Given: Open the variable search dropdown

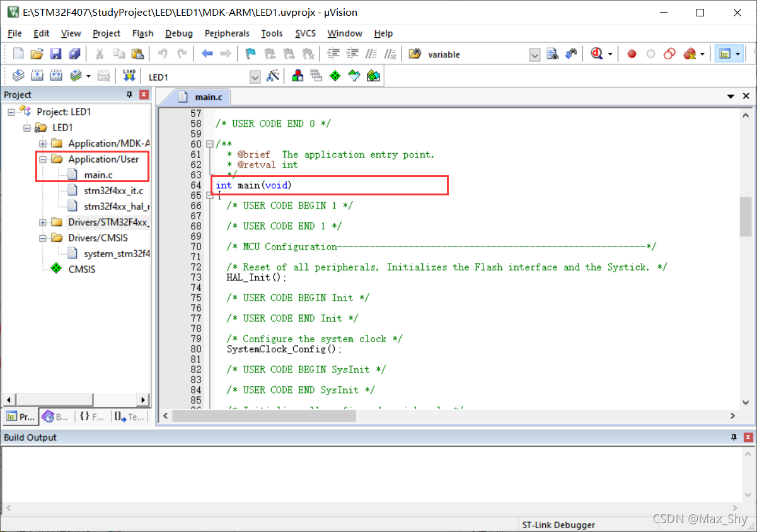Looking at the screenshot, I should (535, 55).
